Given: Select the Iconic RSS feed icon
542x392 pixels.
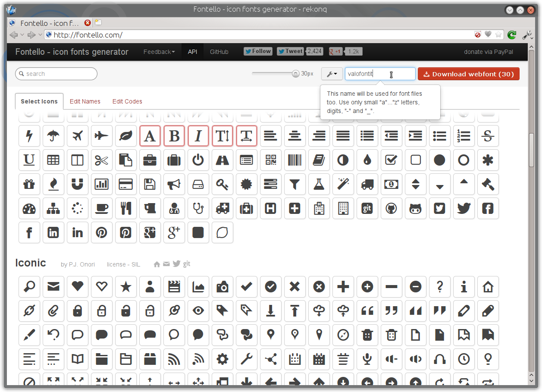Looking at the screenshot, I should (x=174, y=359).
